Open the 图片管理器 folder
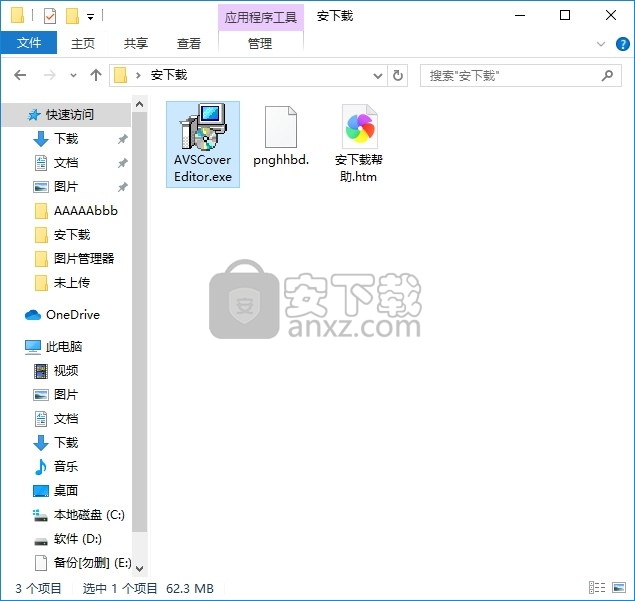This screenshot has height=601, width=635. (84, 259)
